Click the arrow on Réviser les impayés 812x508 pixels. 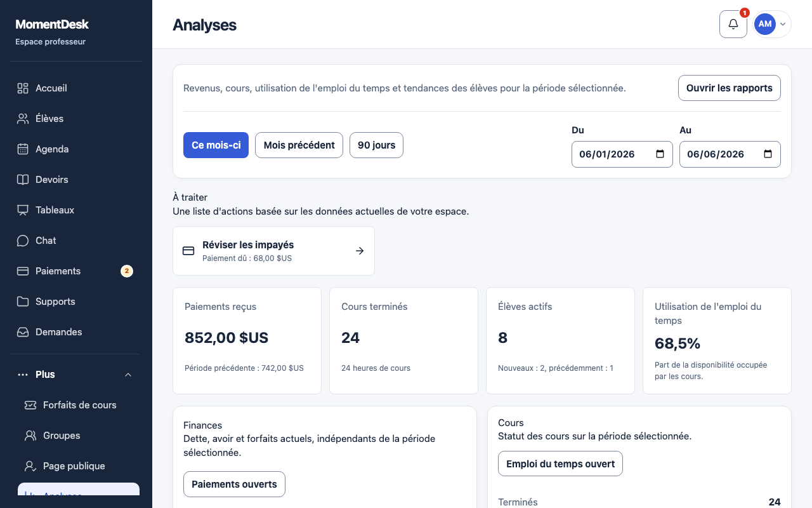(360, 251)
